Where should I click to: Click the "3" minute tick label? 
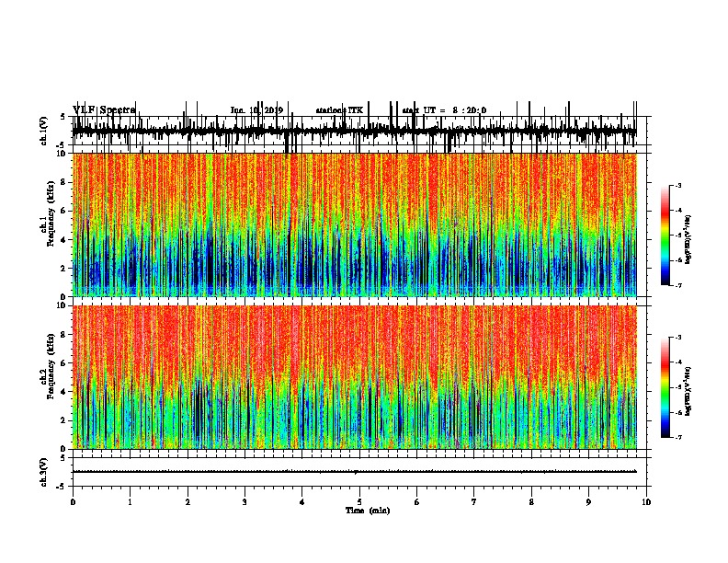coord(245,502)
